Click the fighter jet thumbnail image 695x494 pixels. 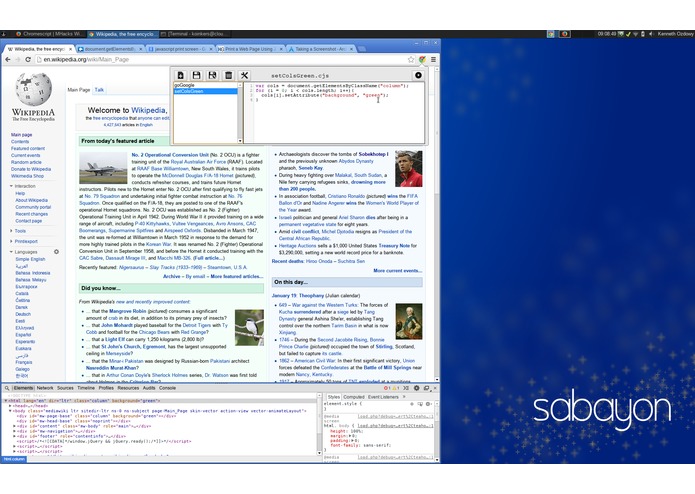pos(103,168)
